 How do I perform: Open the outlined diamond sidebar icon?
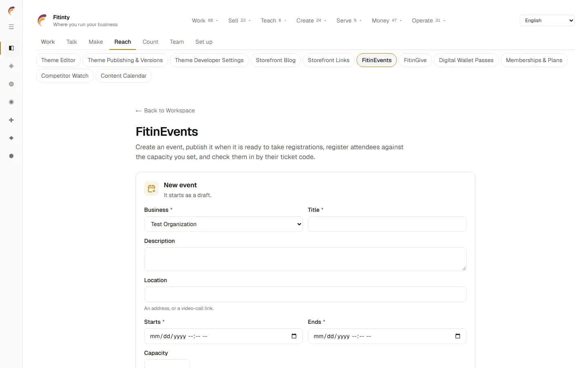(11, 66)
